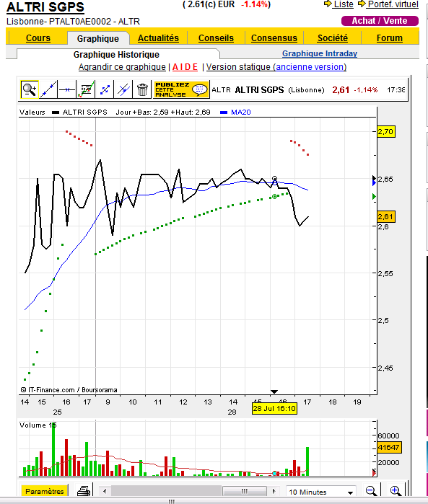Viewport: 428px width, 504px height.
Task: Open the Conseils tab
Action: 216,38
